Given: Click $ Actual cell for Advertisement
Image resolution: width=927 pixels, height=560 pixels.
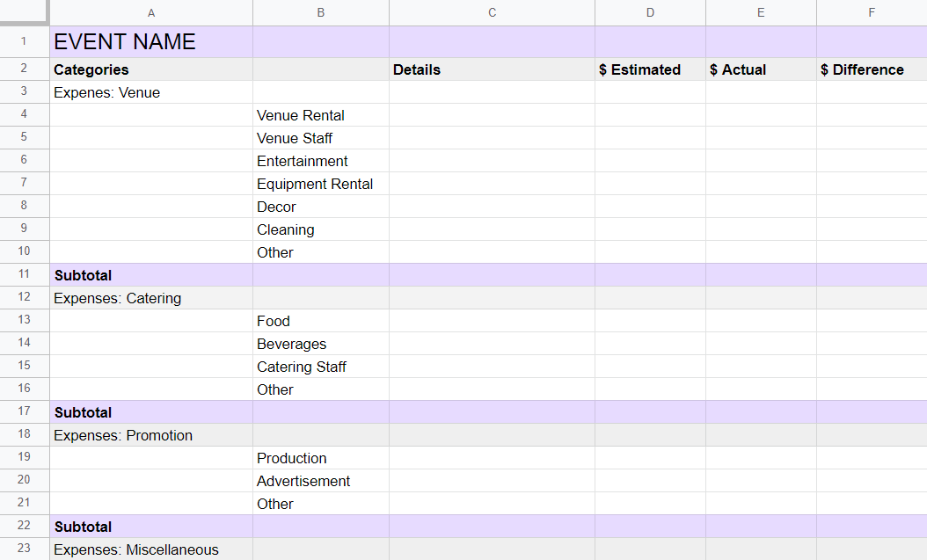Looking at the screenshot, I should pyautogui.click(x=761, y=481).
